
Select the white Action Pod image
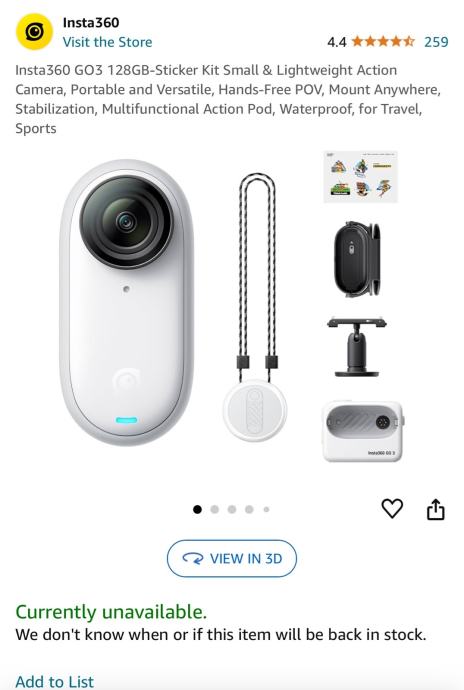[x=364, y=431]
